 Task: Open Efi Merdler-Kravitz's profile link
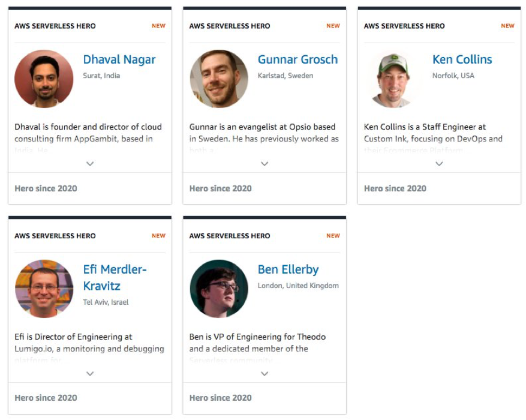115,278
